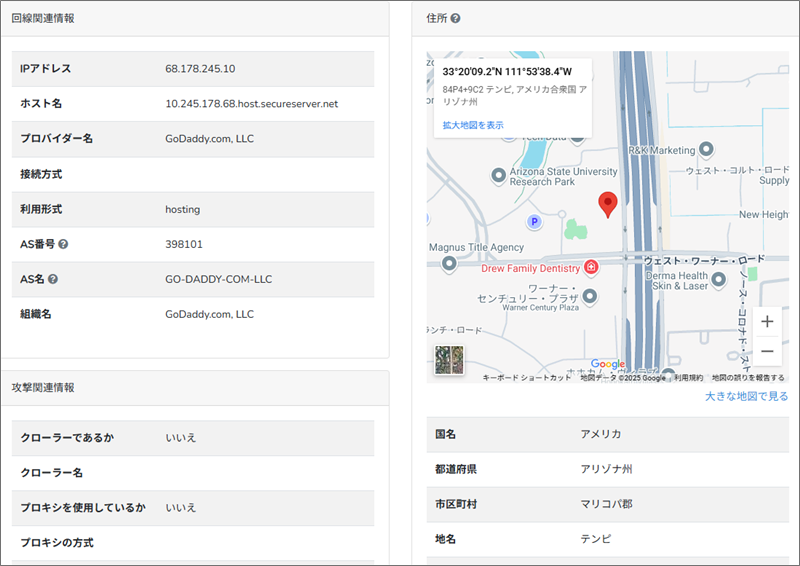Click the Drew Family Dentistry marker icon

point(591,266)
